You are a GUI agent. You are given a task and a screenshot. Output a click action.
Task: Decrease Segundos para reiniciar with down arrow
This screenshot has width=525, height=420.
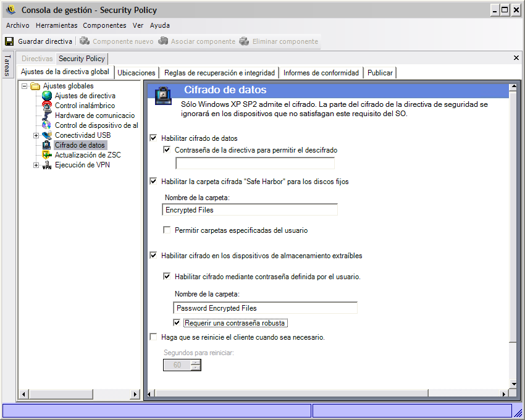(196, 367)
